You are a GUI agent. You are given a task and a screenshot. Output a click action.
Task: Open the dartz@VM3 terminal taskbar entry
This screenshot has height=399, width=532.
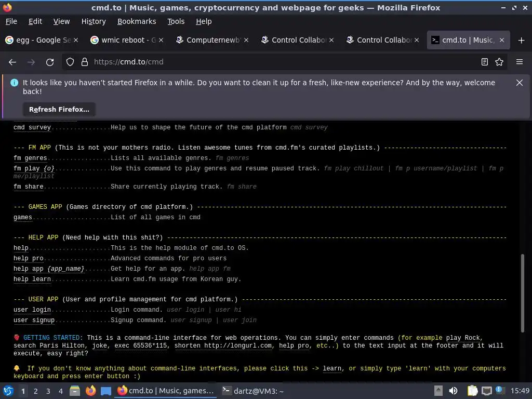pos(253,391)
